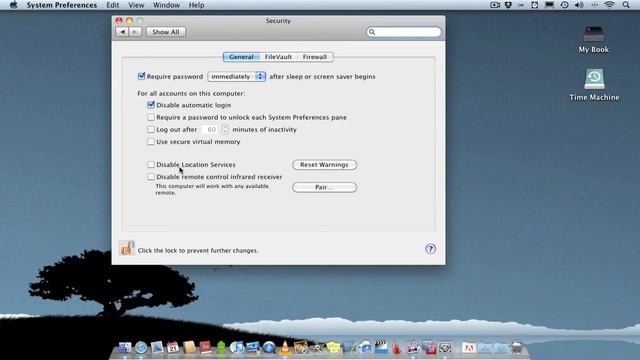Enable password to unlock each Preferences pane
Screen dimensions: 640x360
[x=151, y=117]
